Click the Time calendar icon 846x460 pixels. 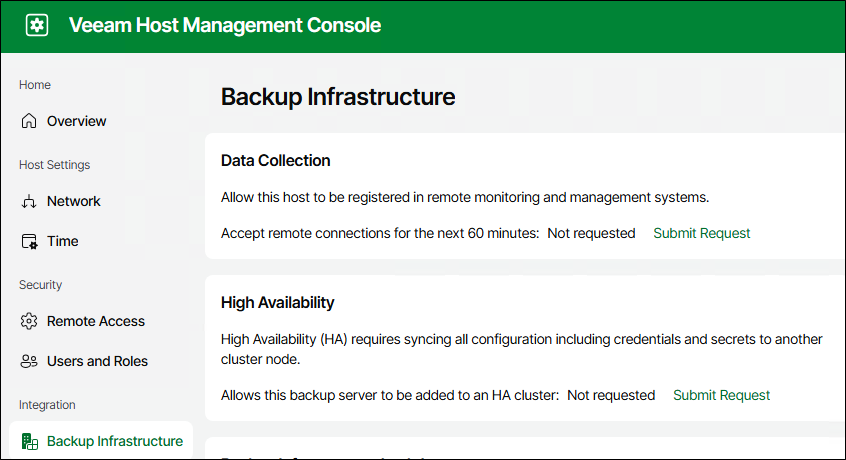(29, 241)
